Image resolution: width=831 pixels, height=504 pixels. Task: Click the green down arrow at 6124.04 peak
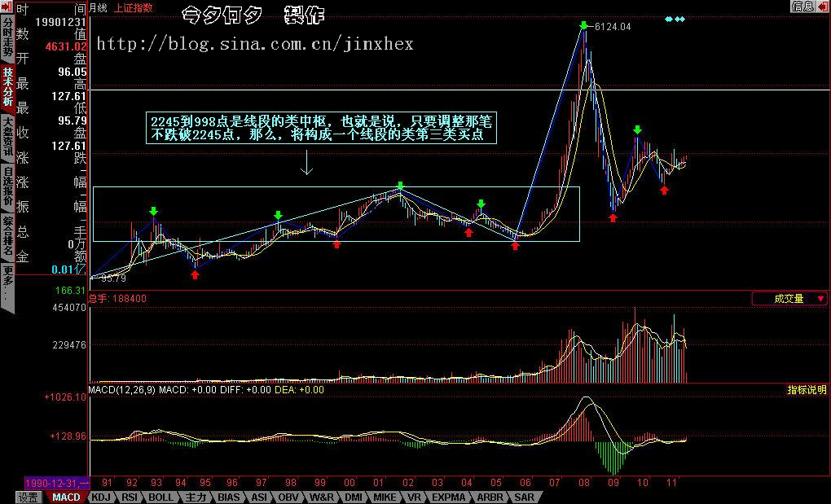point(583,26)
